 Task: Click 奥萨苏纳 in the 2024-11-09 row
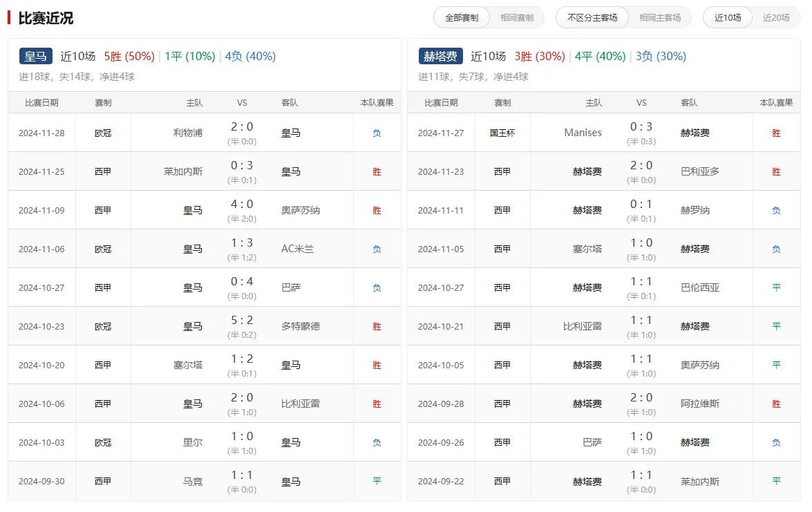coord(301,210)
